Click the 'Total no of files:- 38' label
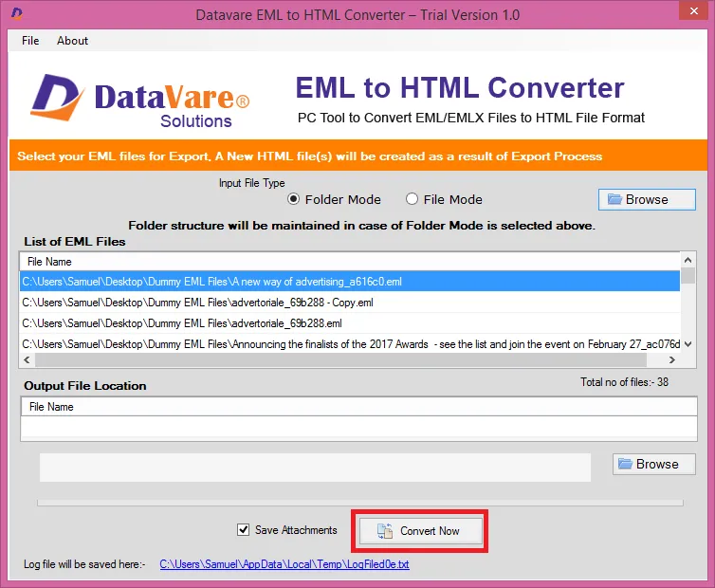The width and height of the screenshot is (715, 588). 624,382
